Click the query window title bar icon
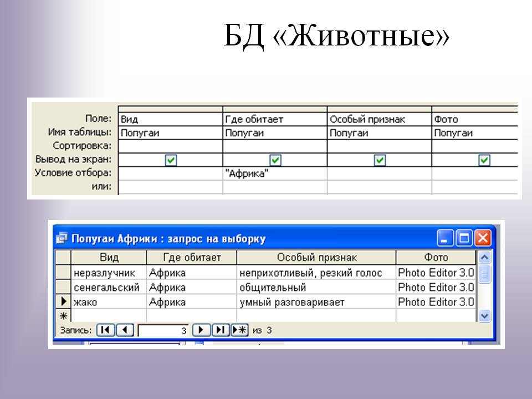The width and height of the screenshot is (532, 399). pos(62,239)
